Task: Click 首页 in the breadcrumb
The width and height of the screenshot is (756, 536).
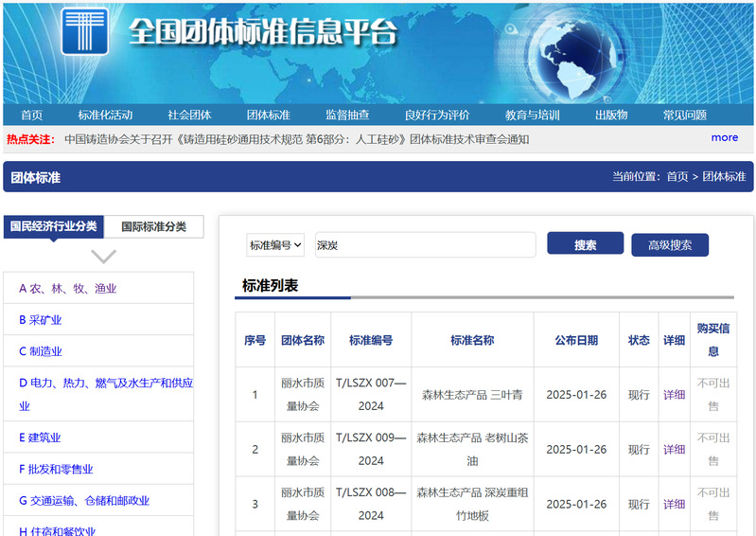Action: pyautogui.click(x=677, y=176)
